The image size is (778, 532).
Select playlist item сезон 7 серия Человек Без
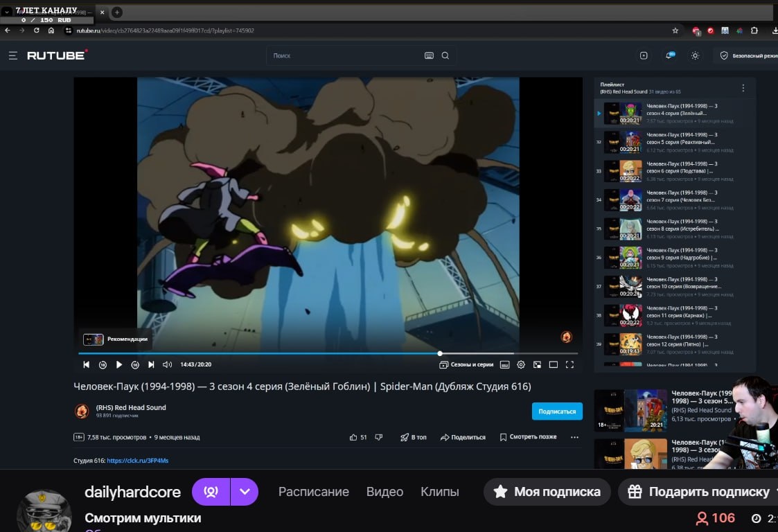[675, 199]
